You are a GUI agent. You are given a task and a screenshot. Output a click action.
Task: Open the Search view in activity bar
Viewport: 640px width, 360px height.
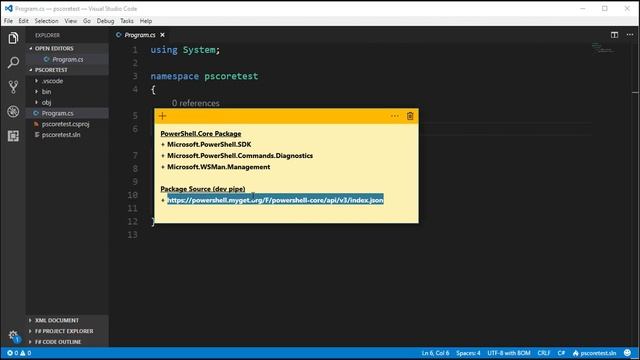click(x=13, y=62)
